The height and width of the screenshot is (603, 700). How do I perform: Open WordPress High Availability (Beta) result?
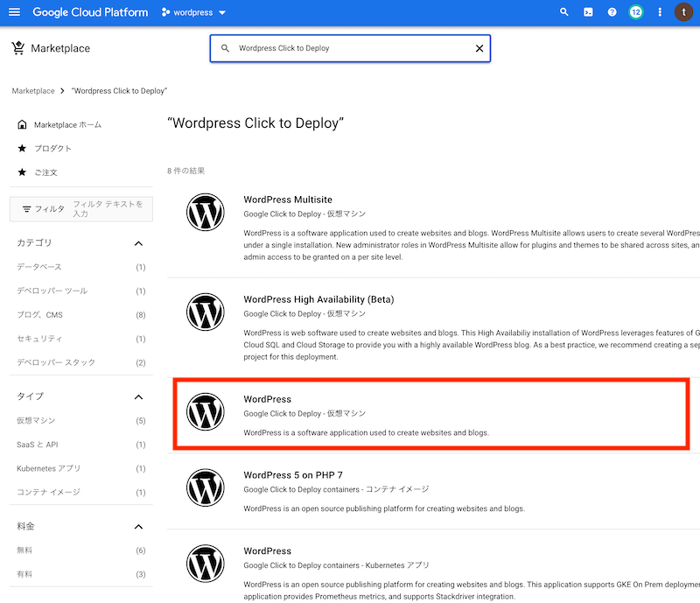[x=318, y=299]
